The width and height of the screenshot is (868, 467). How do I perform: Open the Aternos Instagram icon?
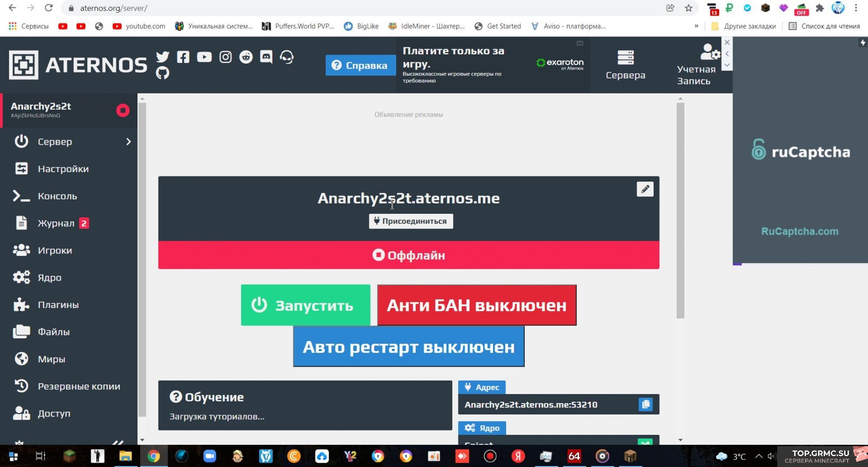tap(225, 57)
